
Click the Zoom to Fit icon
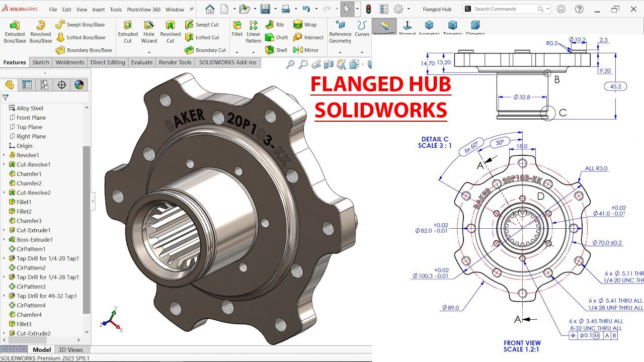(290, 64)
